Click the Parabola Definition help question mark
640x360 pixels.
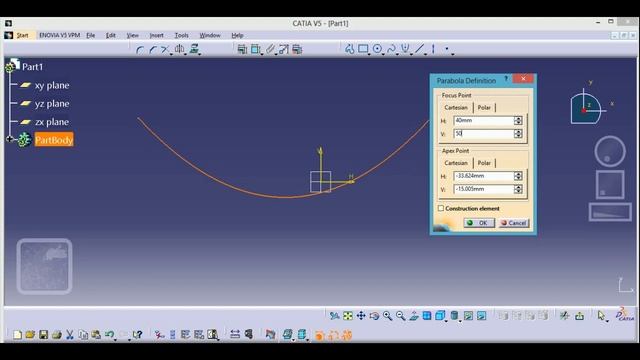pos(506,78)
